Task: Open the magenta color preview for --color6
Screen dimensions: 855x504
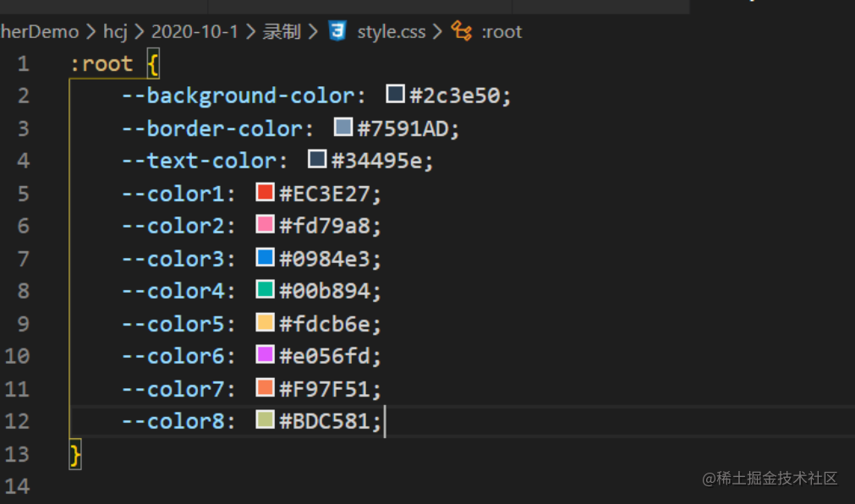Action: pos(266,355)
